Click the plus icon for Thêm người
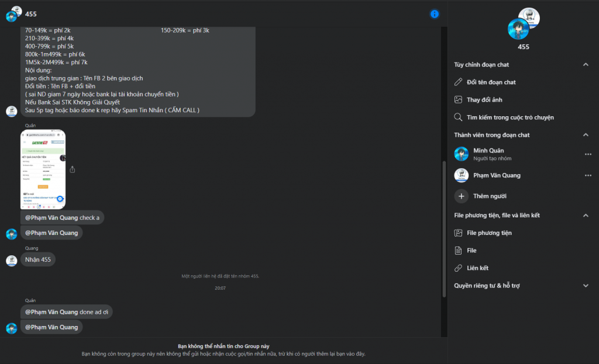The image size is (599, 364). click(462, 196)
